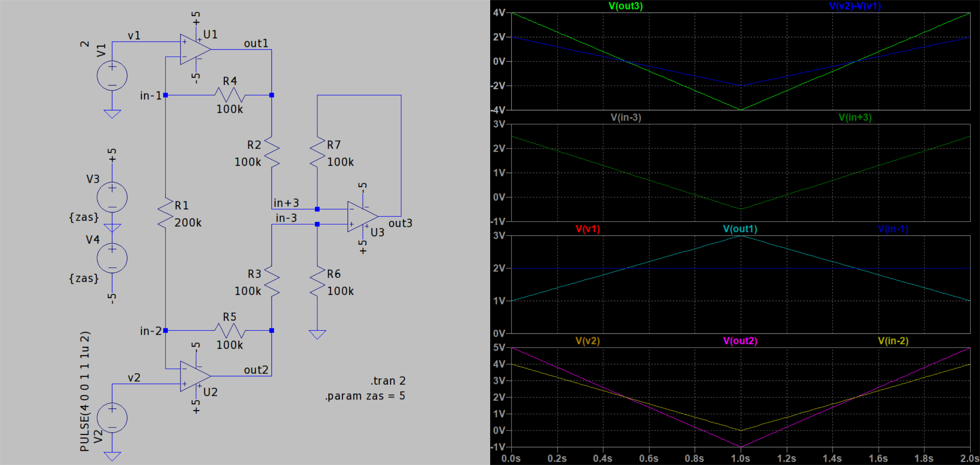
Task: Click the {zas} value of V3
Action: point(84,217)
